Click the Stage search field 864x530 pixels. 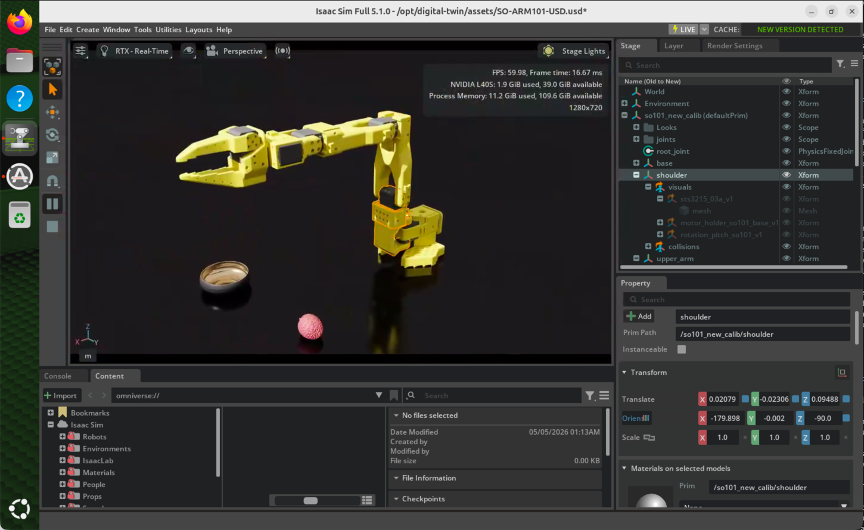(726, 65)
